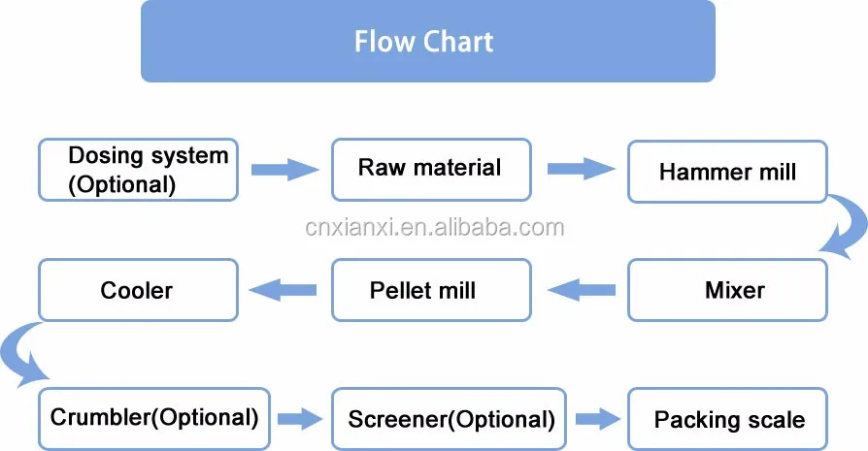The image size is (868, 451).
Task: Select the Hammer mill box
Action: (x=726, y=173)
